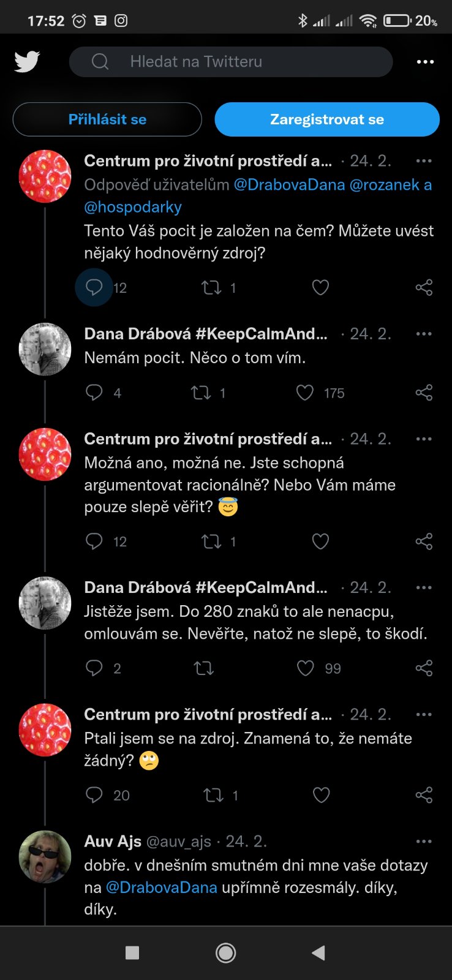
Task: Share the 'Možná ano, možná ne' tweet
Action: (x=424, y=541)
